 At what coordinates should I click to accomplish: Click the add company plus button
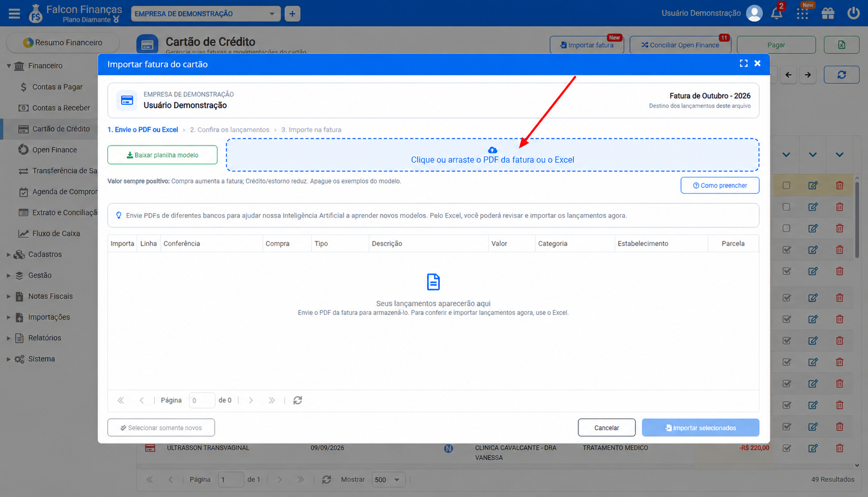pyautogui.click(x=293, y=14)
